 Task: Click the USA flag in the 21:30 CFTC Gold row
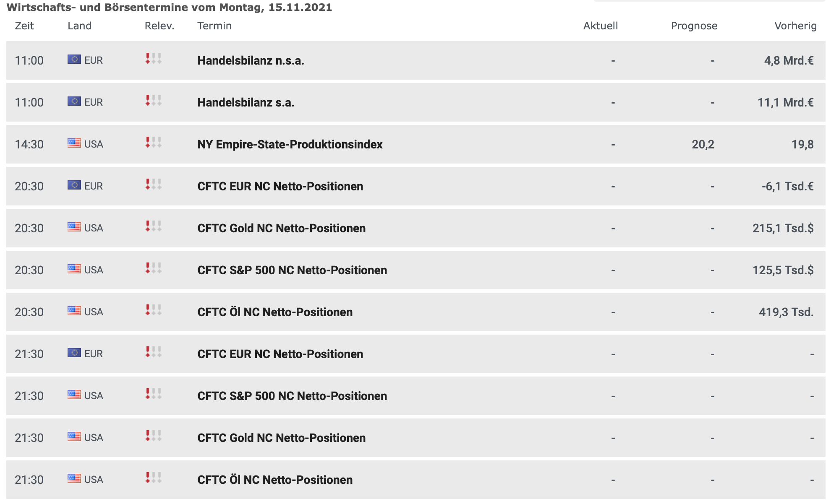[x=74, y=437]
